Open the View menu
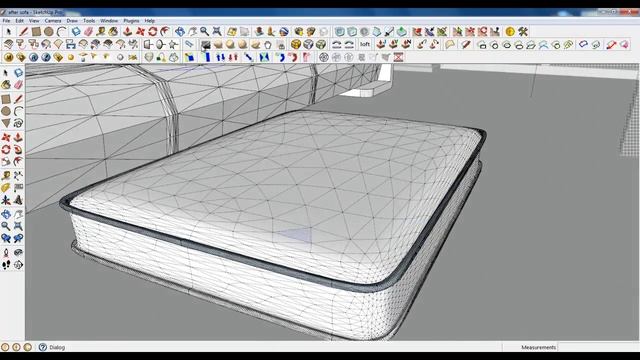Image resolution: width=640 pixels, height=360 pixels. tap(34, 21)
